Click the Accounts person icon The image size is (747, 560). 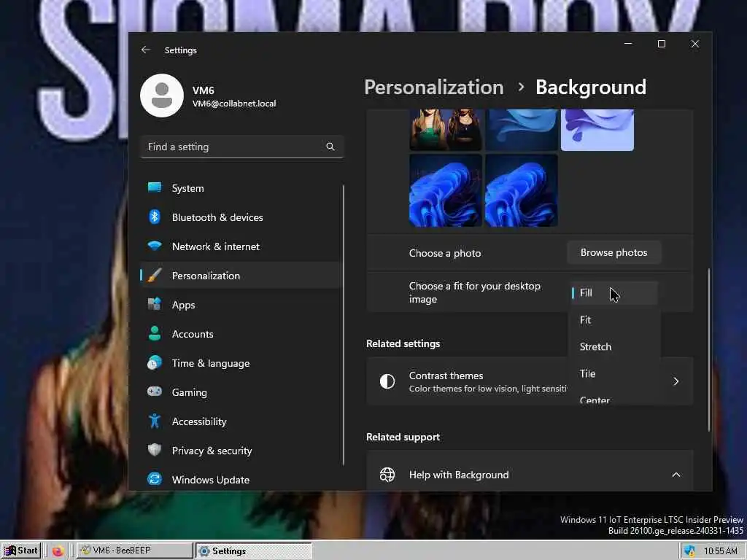155,333
